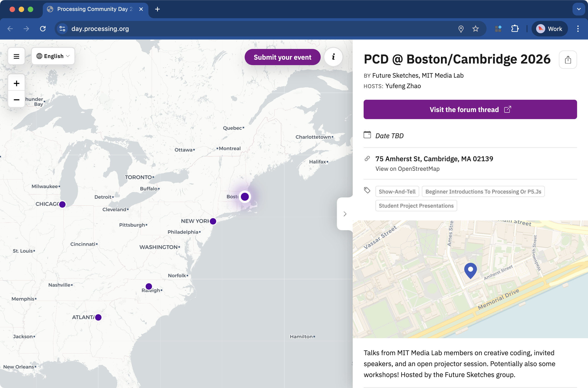
Task: Click the PCD @ Boston/Cambridge 2026 heading
Action: [x=457, y=59]
